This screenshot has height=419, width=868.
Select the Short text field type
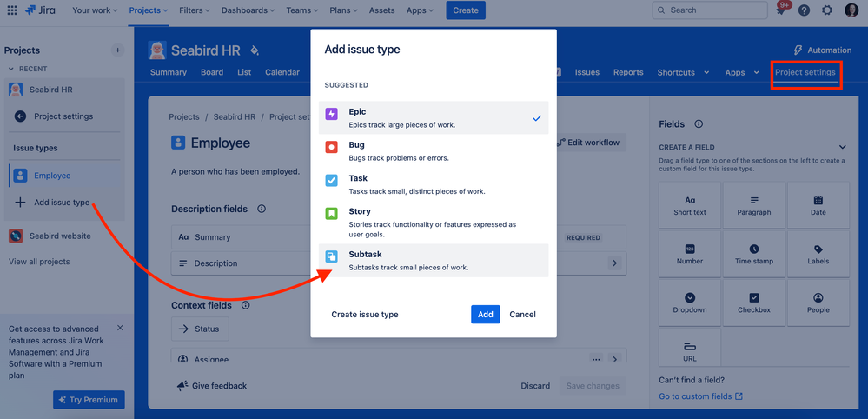tap(690, 205)
